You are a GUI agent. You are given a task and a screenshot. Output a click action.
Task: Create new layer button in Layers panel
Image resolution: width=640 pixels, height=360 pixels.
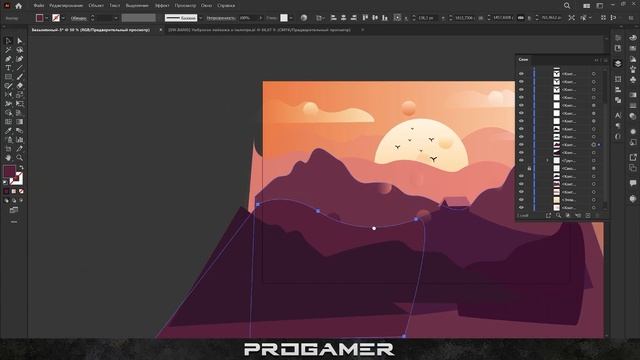pyautogui.click(x=587, y=216)
